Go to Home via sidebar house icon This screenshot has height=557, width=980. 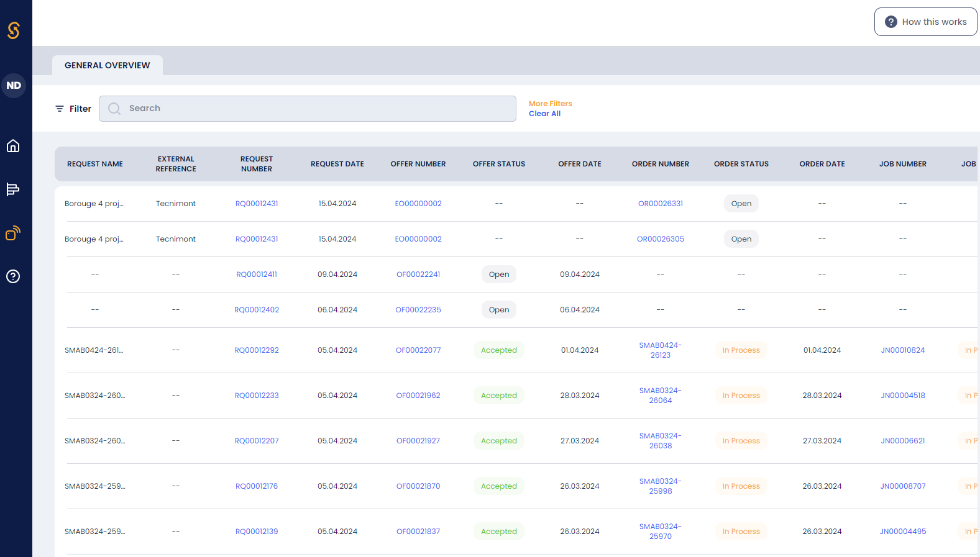(13, 146)
